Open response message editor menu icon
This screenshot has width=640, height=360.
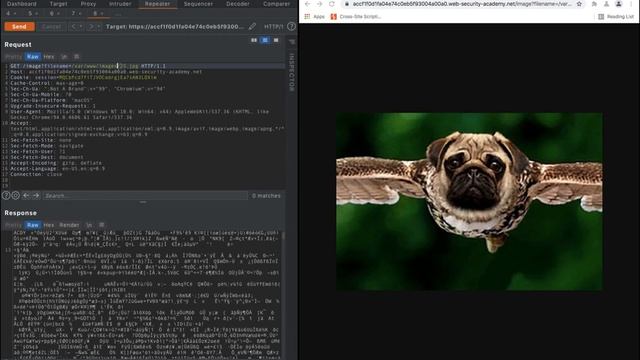click(102, 225)
